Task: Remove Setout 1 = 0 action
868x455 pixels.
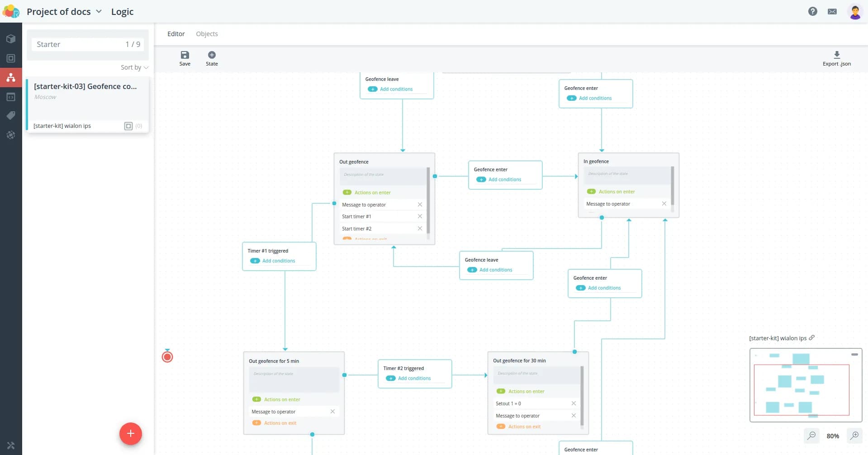Action: [x=574, y=403]
